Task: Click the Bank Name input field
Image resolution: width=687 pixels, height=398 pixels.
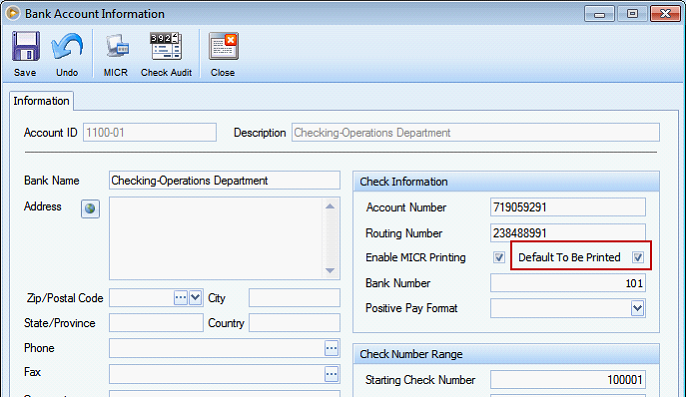Action: (x=224, y=181)
